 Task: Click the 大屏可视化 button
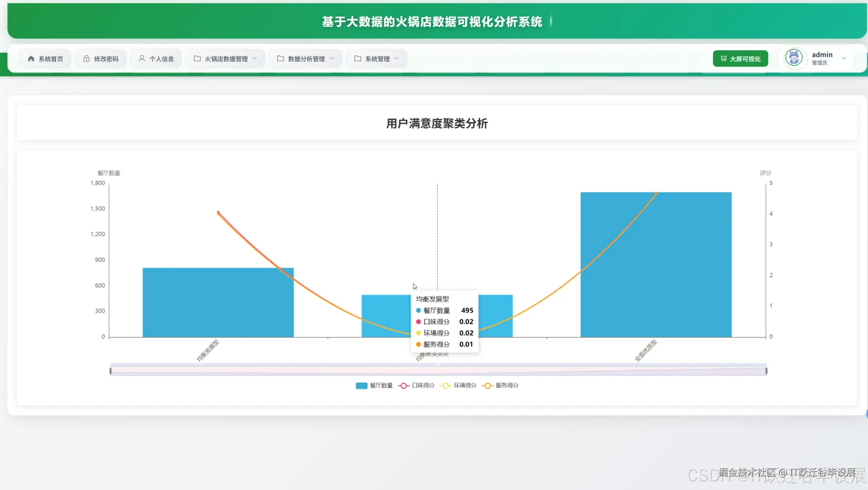click(740, 58)
